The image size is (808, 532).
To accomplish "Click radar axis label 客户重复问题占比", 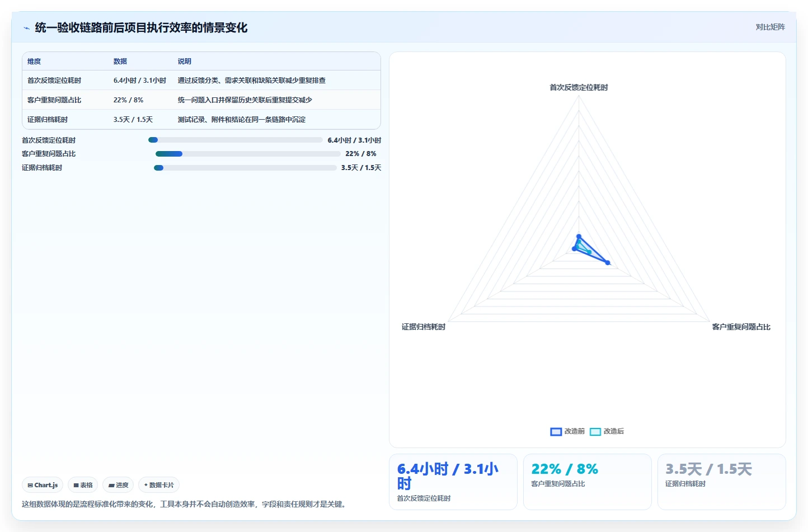I will tap(741, 327).
